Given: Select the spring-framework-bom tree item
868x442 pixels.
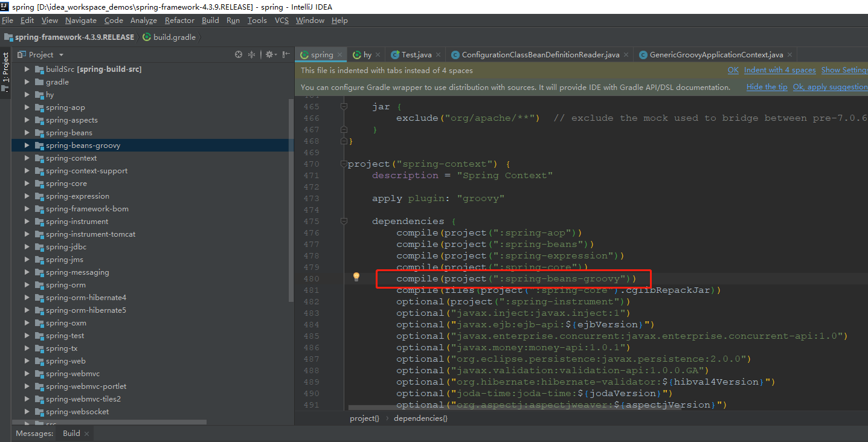Looking at the screenshot, I should (87, 209).
